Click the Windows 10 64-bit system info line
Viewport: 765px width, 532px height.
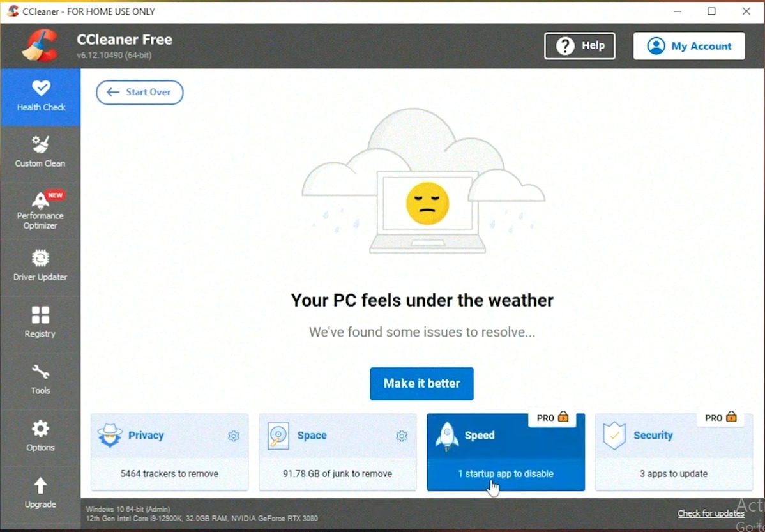[128, 509]
